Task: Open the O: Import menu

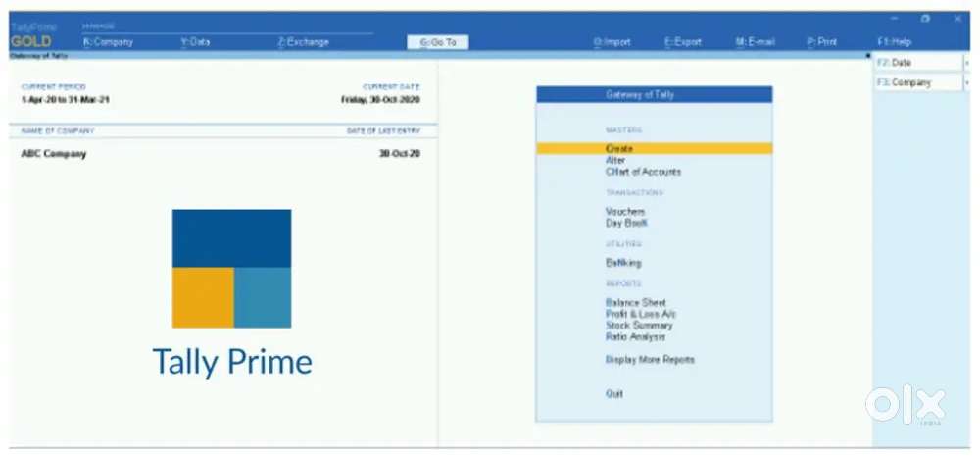Action: coord(612,42)
